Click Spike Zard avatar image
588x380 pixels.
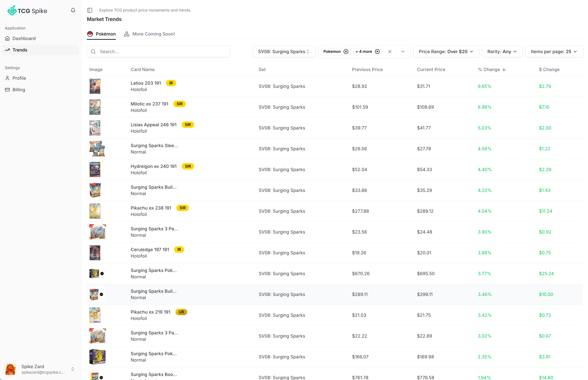(x=11, y=369)
